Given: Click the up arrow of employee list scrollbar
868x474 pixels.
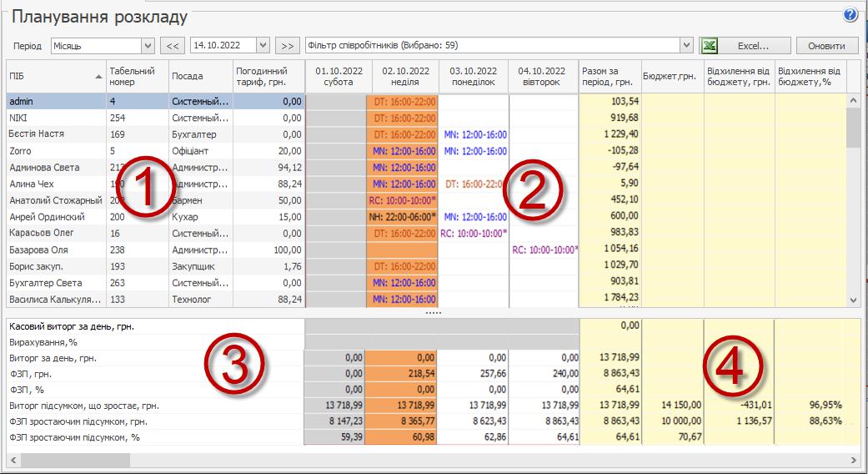Looking at the screenshot, I should (853, 100).
